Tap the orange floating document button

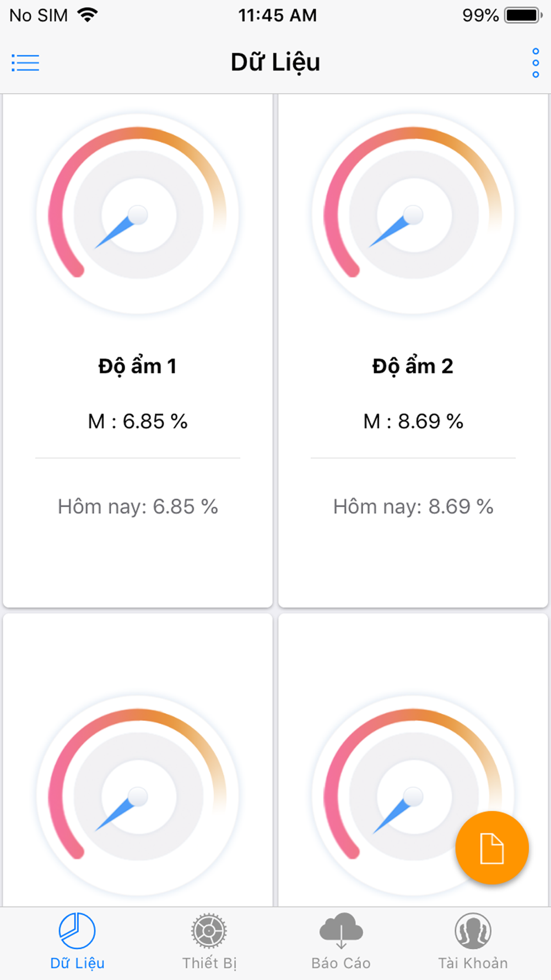[492, 848]
